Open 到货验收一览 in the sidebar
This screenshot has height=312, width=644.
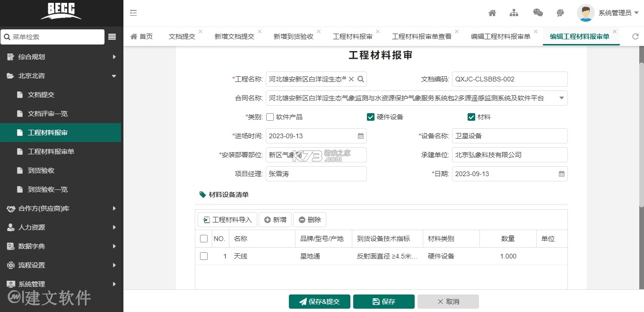[61, 189]
